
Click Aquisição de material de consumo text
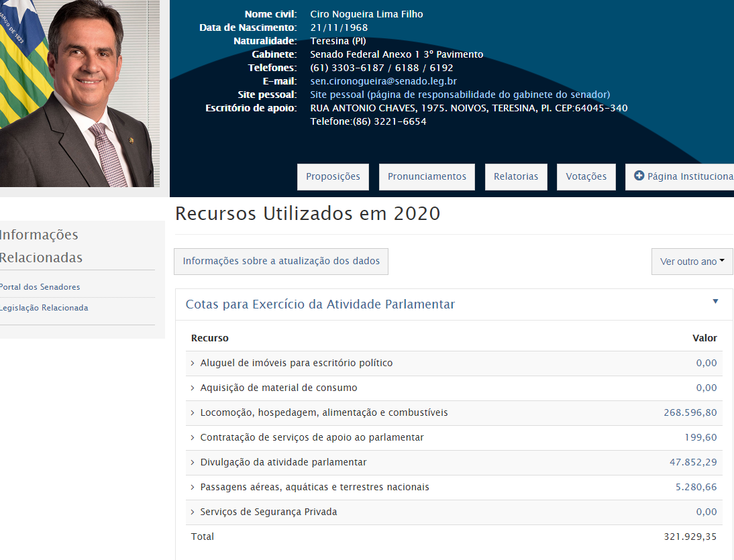(278, 388)
